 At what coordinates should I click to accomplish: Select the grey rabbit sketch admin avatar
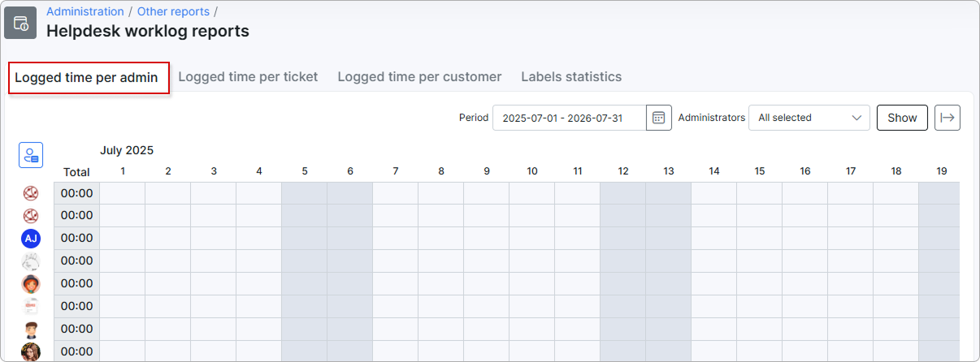[x=31, y=261]
